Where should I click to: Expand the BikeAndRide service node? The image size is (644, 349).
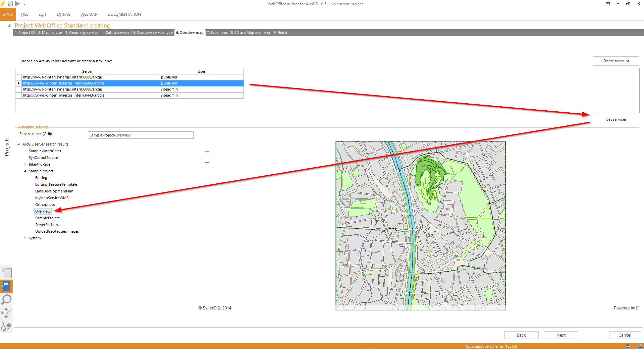(25, 164)
